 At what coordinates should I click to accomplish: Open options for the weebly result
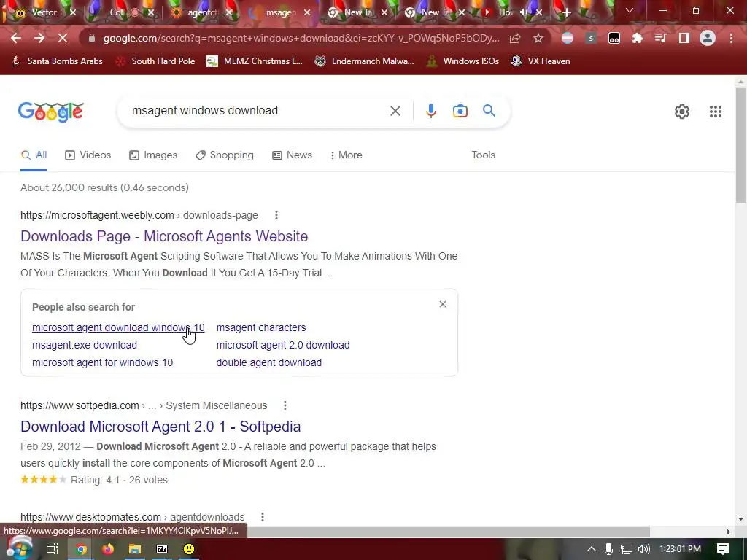276,215
